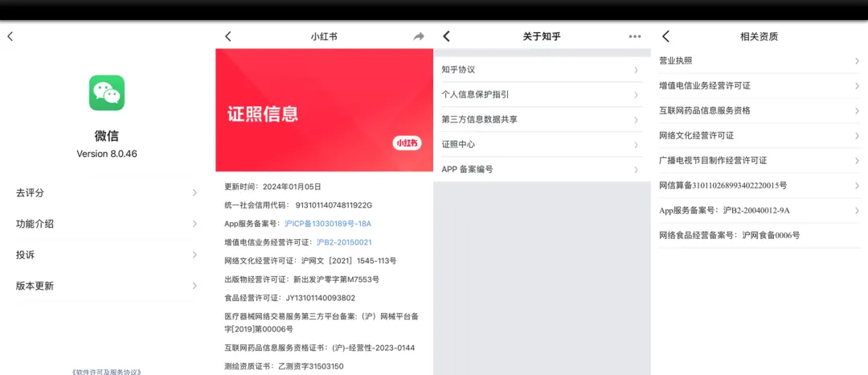Tap the 医疗器械网络交易服务第三方平台备案 line

point(321,323)
